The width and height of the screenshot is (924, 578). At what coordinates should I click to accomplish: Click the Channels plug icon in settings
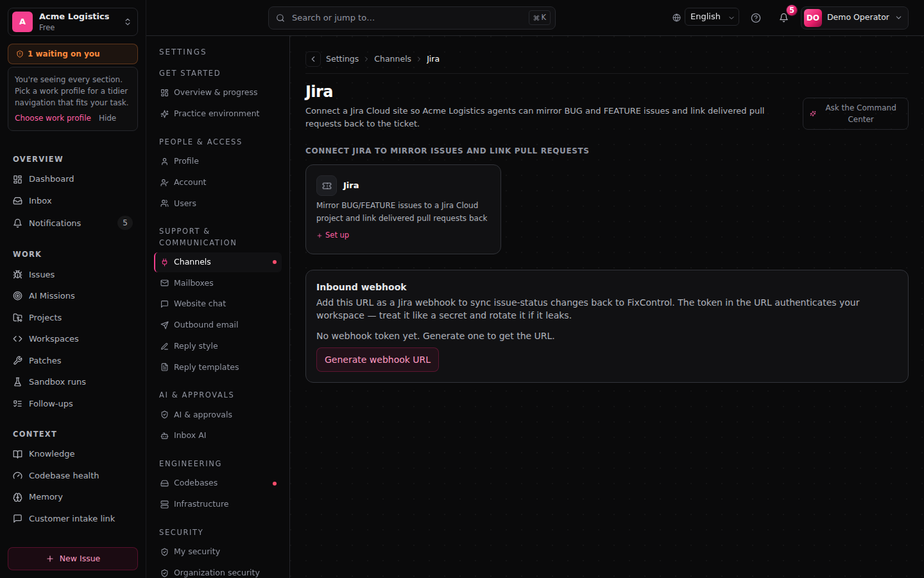point(165,262)
